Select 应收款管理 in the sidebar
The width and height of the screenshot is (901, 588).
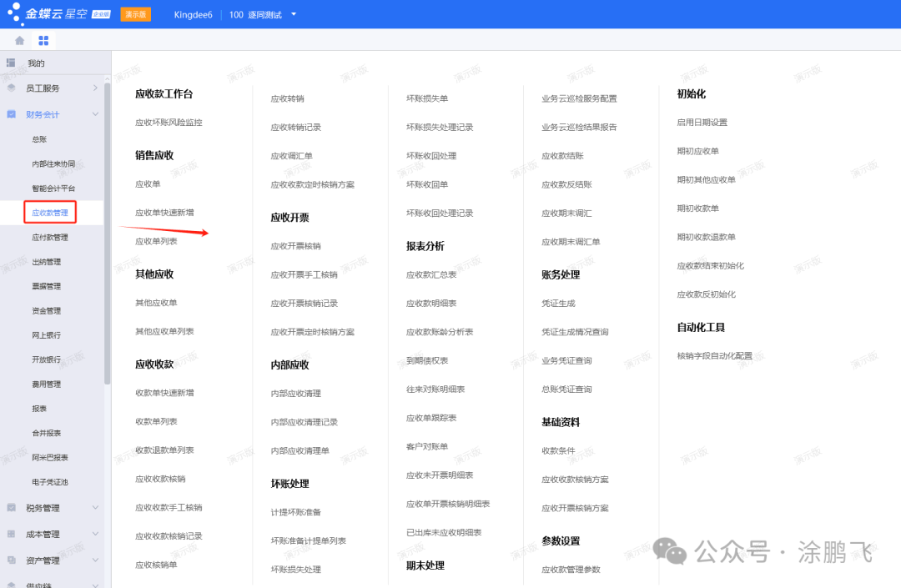tap(50, 213)
